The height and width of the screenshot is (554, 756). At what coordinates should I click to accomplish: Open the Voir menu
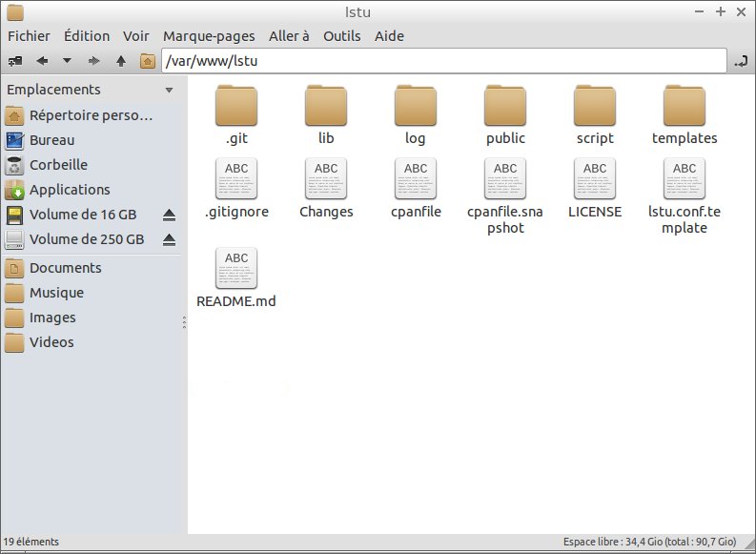coord(136,36)
